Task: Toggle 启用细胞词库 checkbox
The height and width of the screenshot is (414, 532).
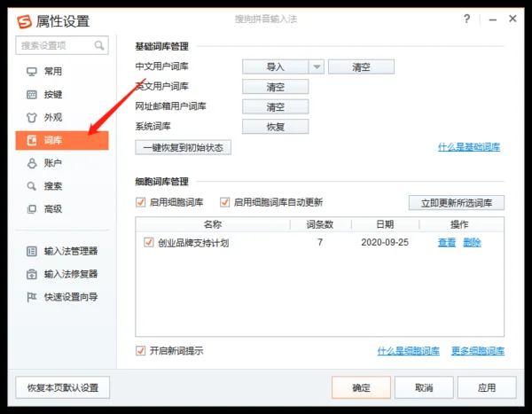Action: click(x=140, y=202)
